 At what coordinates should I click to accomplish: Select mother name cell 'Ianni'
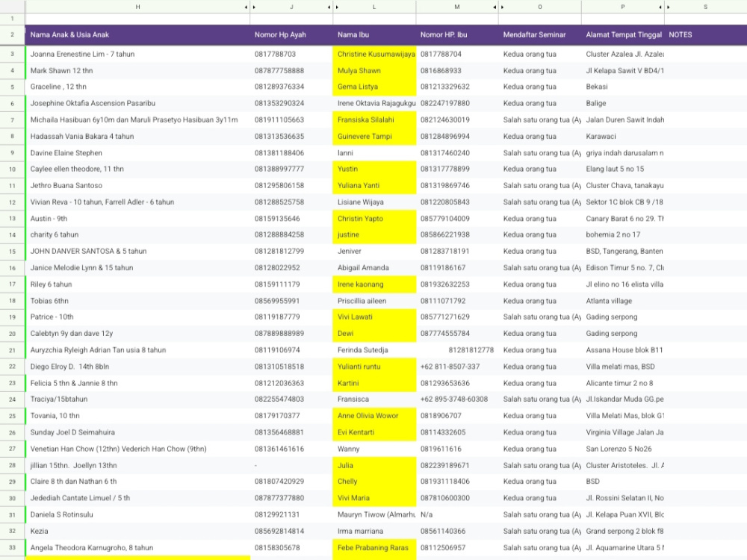point(374,153)
